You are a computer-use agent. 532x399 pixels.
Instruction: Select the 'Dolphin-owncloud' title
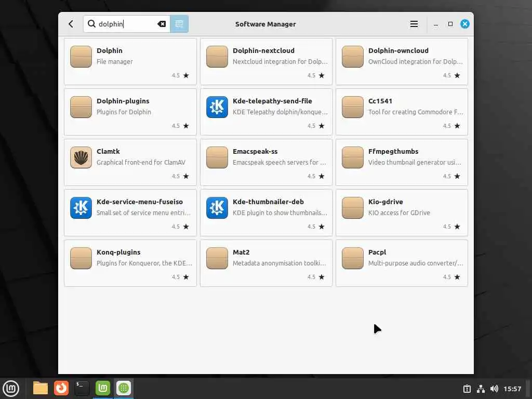pos(398,50)
